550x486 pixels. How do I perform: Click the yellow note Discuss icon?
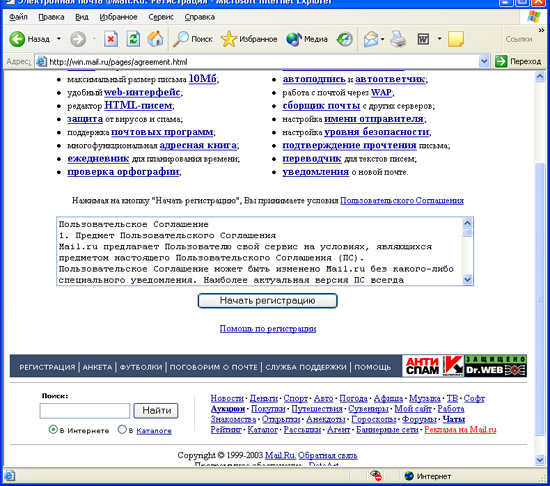click(x=456, y=39)
